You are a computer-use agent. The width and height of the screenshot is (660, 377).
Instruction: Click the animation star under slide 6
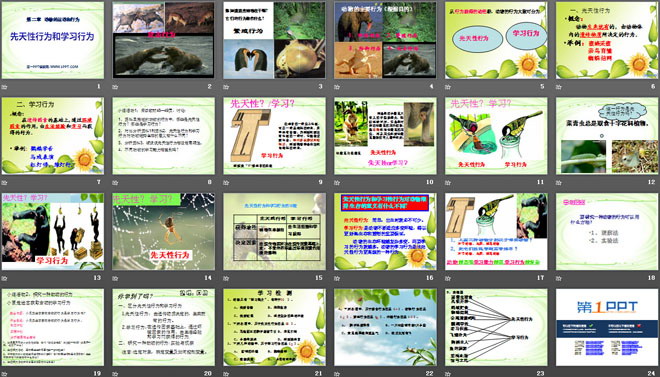pos(559,87)
